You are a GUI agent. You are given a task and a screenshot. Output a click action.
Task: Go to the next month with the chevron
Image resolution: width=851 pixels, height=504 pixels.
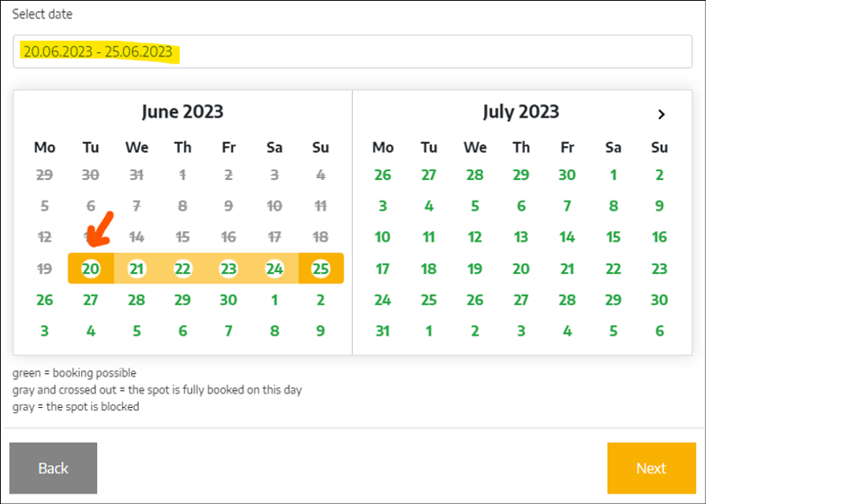point(661,114)
